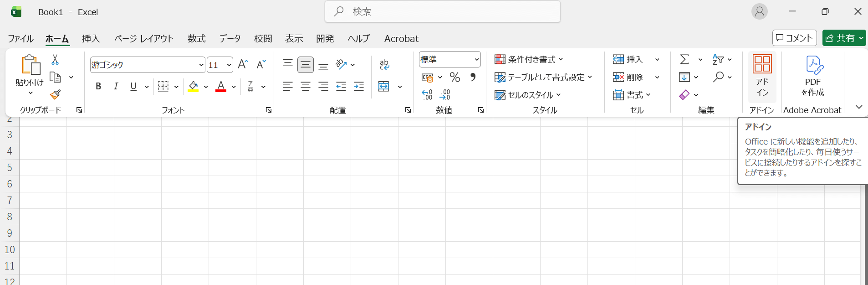The width and height of the screenshot is (868, 285).
Task: Open the font name dropdown
Action: 201,65
